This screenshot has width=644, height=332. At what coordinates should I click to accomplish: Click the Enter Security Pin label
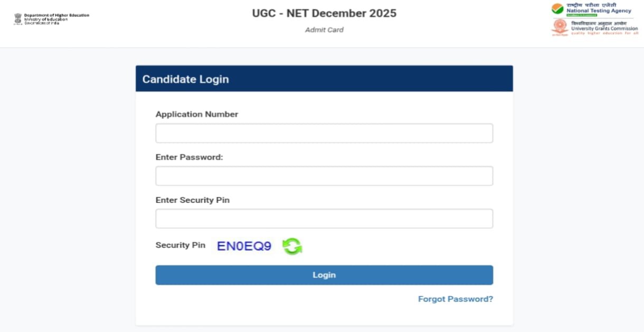pyautogui.click(x=193, y=200)
